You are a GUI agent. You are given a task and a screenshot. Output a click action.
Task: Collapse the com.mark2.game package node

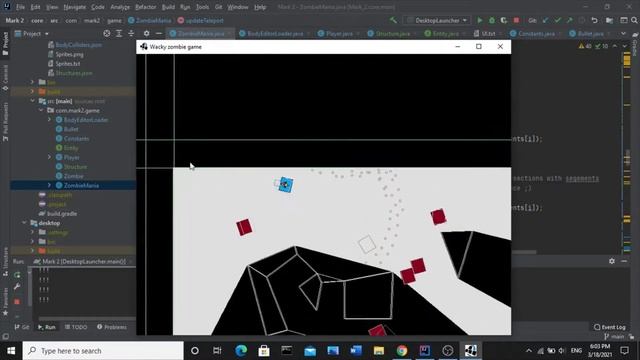pyautogui.click(x=41, y=110)
